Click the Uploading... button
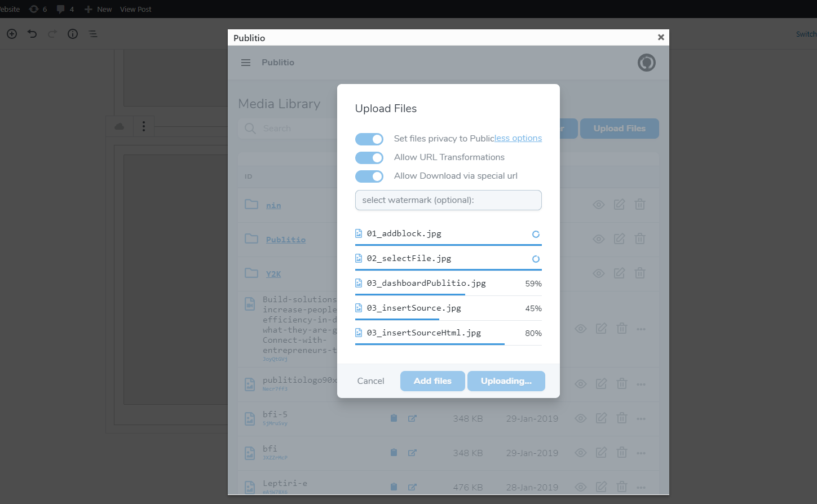Screen dimensions: 817x504 506,381
